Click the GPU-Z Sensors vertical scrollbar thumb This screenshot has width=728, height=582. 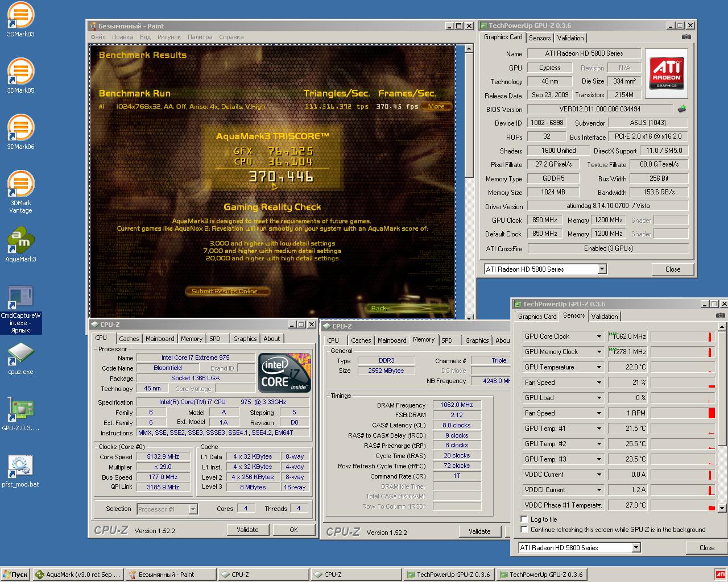[722, 388]
